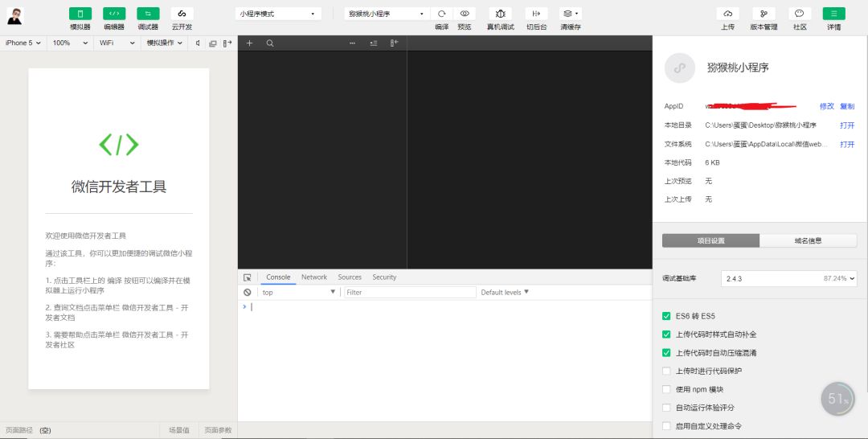Image resolution: width=868 pixels, height=439 pixels.
Task: Clear the console with the ban icon
Action: click(248, 293)
